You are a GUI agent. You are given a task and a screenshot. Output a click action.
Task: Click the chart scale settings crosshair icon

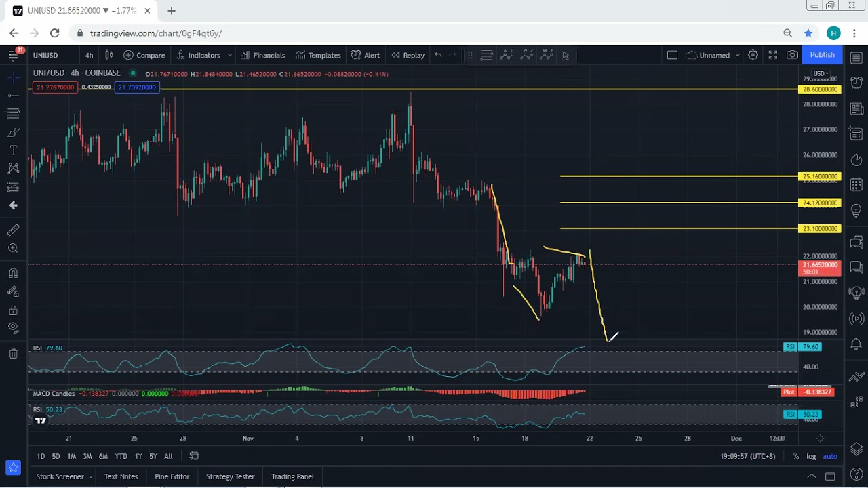[820, 439]
